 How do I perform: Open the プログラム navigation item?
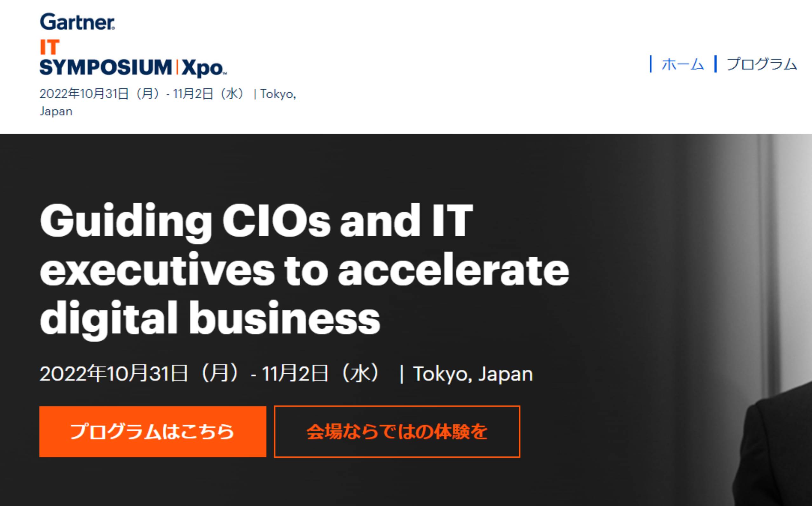click(x=762, y=64)
